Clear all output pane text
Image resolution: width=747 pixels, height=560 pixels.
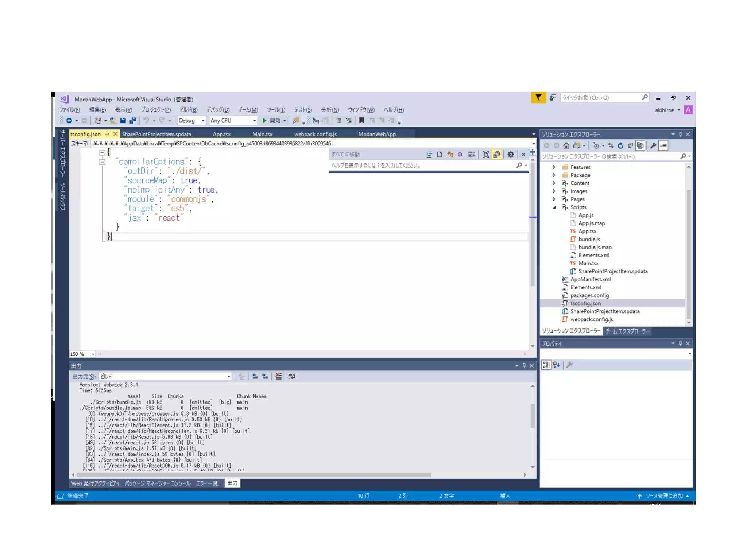click(279, 376)
